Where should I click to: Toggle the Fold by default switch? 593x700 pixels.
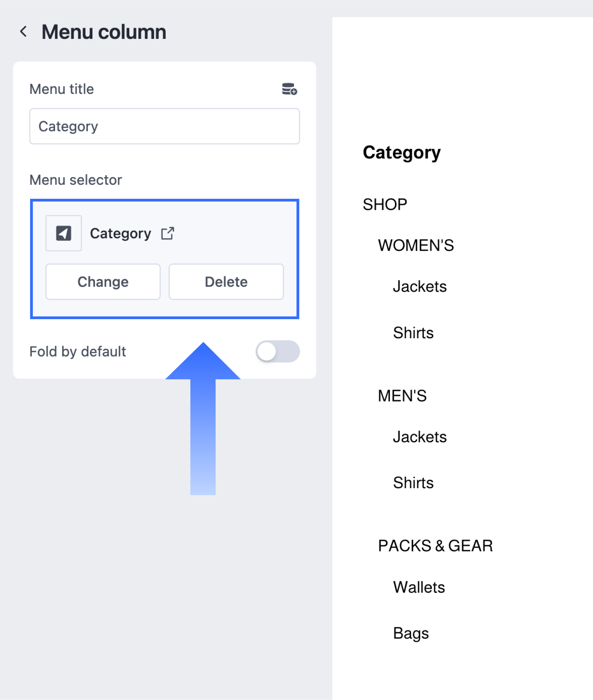coord(277,351)
